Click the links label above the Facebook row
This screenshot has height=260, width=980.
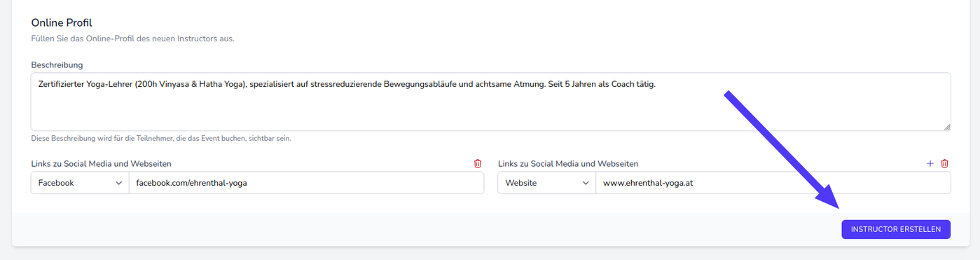[102, 164]
